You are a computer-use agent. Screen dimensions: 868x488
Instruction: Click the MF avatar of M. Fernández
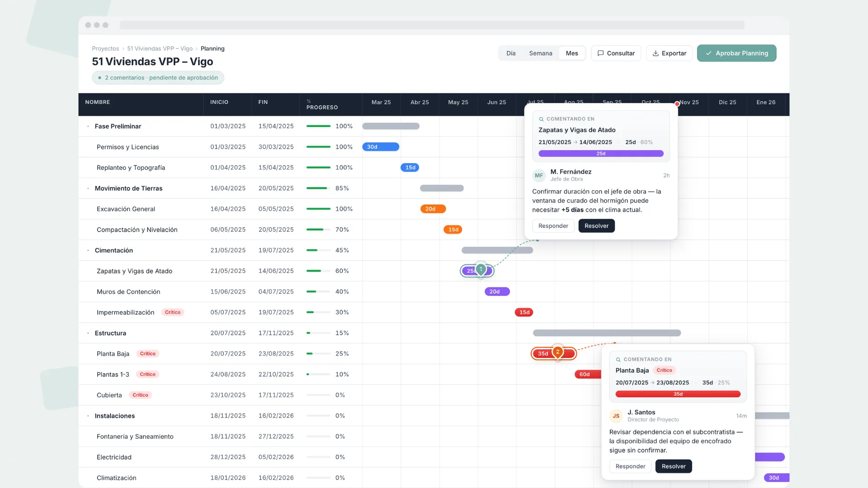[539, 175]
